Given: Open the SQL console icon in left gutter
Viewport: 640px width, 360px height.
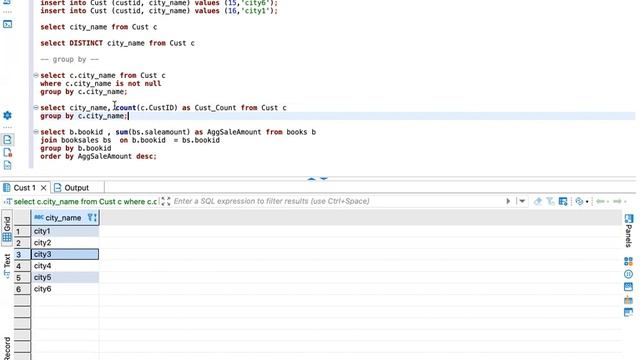Looking at the screenshot, I should (x=7, y=24).
